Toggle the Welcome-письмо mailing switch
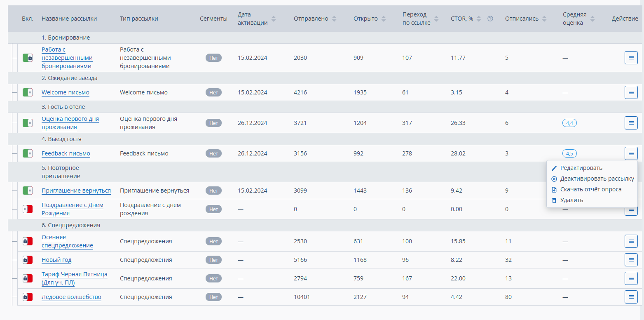Screen dimensions: 644x320 click(x=28, y=92)
